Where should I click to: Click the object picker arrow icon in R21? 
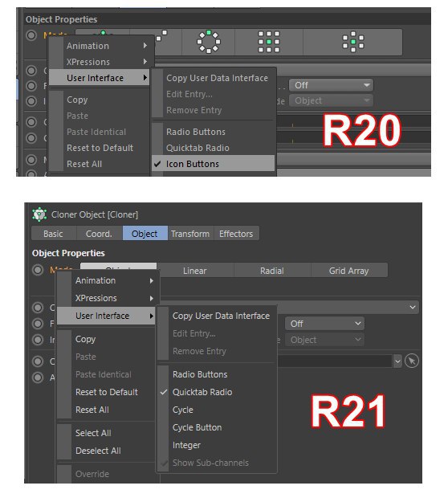(x=412, y=361)
